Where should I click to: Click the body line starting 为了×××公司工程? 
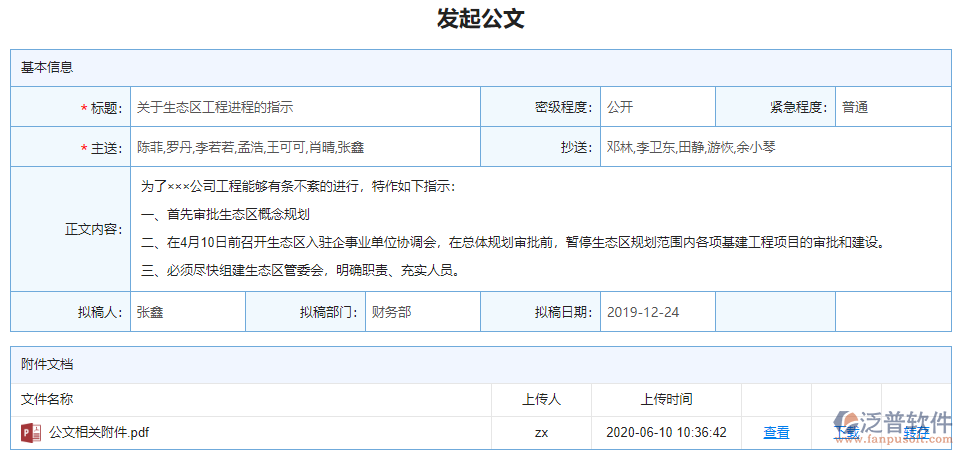298,187
